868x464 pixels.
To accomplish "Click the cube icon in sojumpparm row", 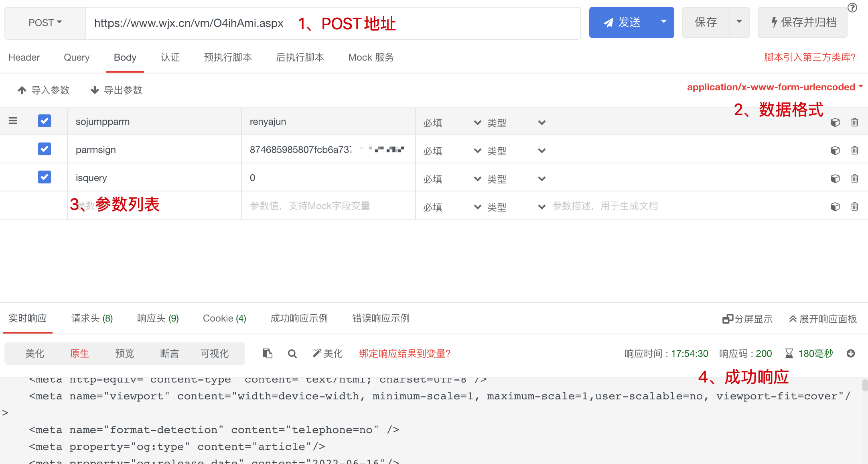I will pos(835,122).
